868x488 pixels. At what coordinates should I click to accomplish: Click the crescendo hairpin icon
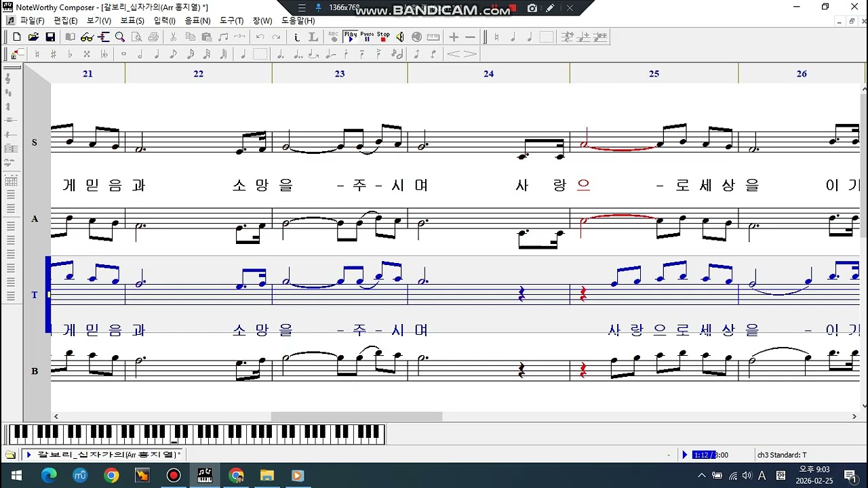(x=454, y=54)
